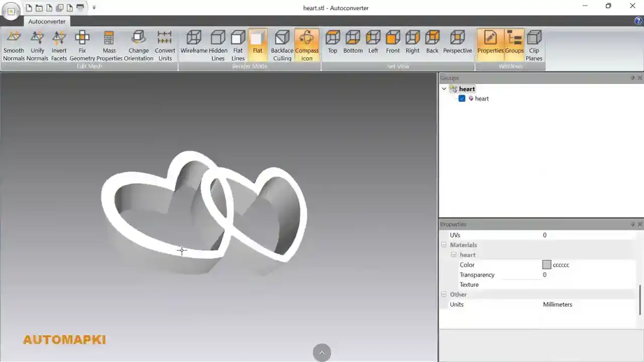
Task: Switch to Perspective view
Action: [457, 44]
